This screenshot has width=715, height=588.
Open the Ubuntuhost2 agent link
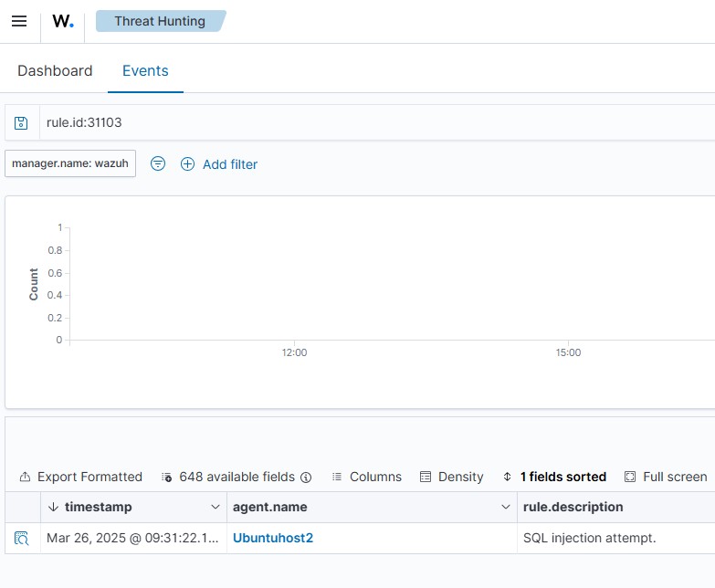tap(273, 538)
